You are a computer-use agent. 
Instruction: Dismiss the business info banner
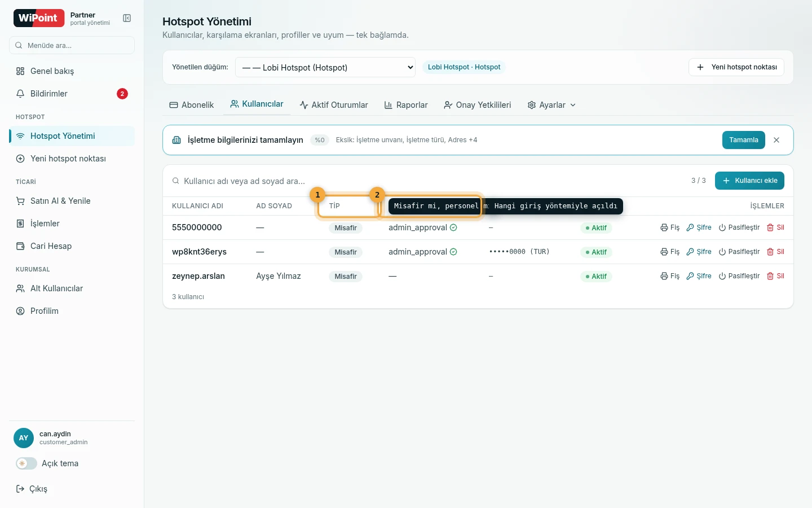coord(776,140)
